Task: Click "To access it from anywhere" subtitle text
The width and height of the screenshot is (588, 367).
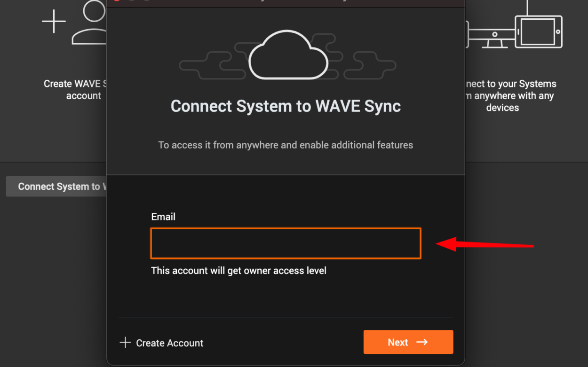Action: tap(286, 145)
